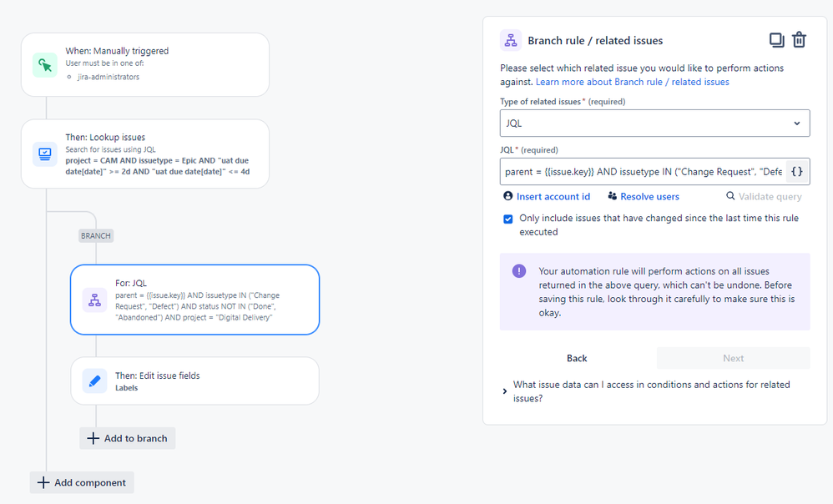This screenshot has height=504, width=833.
Task: Click the Back button
Action: coord(577,358)
